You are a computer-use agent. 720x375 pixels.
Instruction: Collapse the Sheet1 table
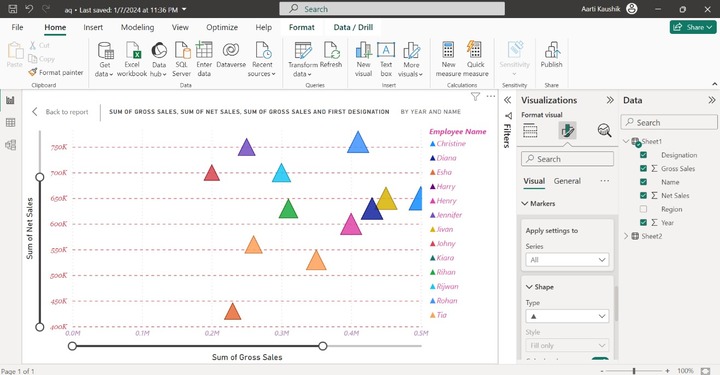pos(626,141)
